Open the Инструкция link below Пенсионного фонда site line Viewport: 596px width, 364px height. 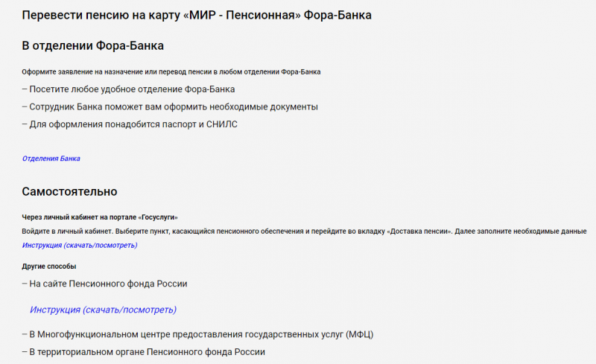point(103,310)
